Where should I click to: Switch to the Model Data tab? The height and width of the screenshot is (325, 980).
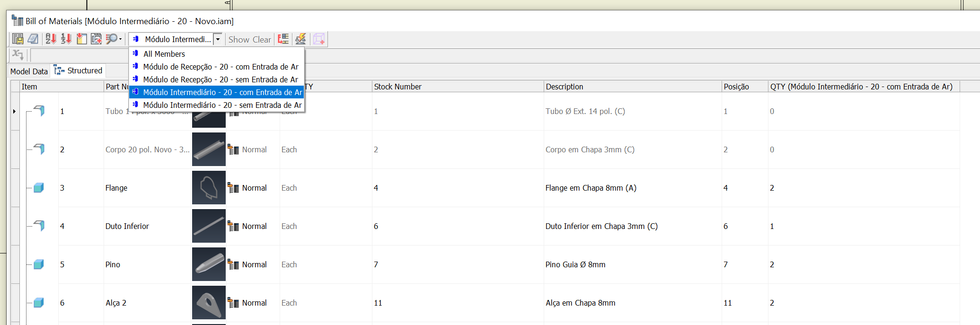tap(29, 71)
